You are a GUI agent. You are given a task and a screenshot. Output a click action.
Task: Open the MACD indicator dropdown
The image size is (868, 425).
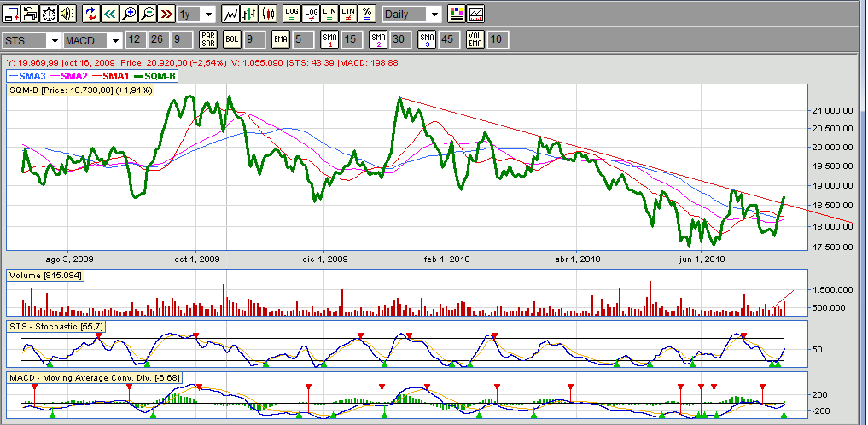pos(114,40)
